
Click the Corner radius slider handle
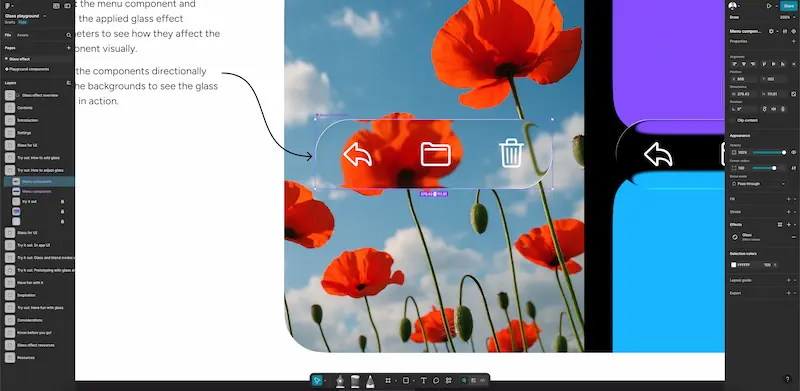(x=774, y=168)
